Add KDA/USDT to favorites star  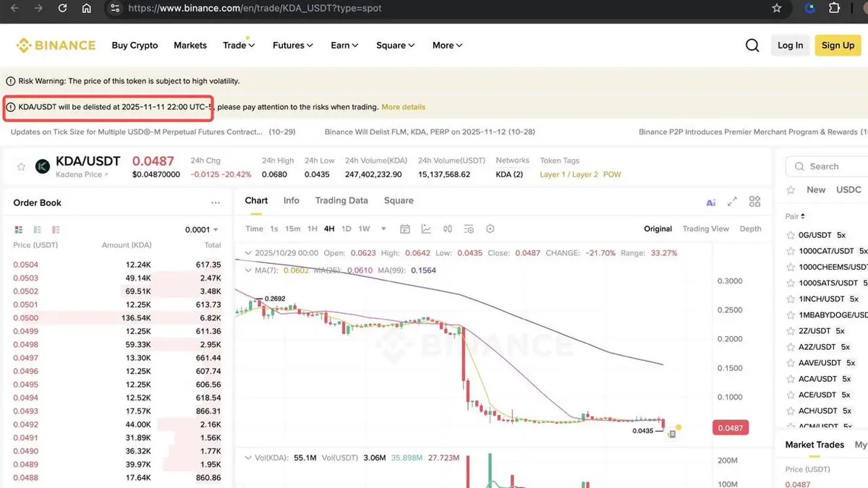21,166
